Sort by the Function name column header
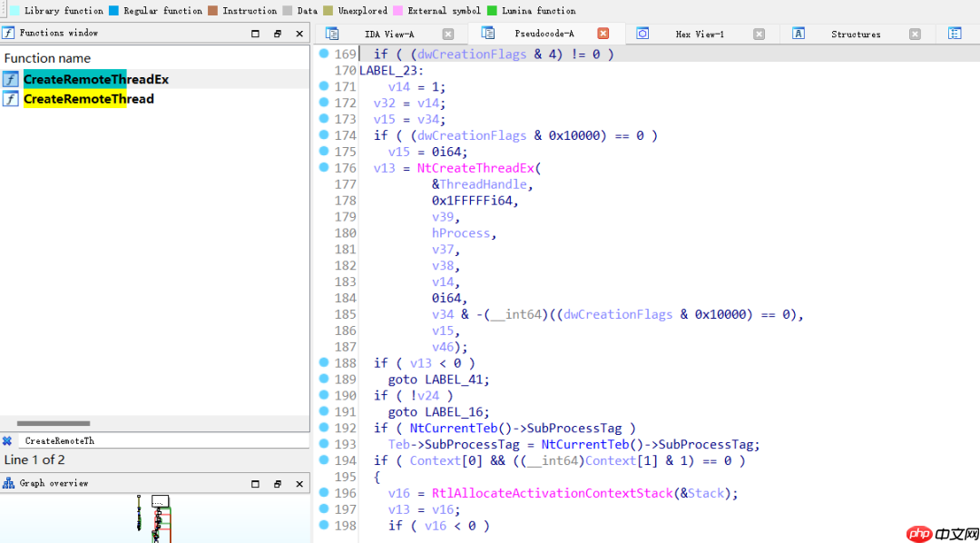This screenshot has width=980, height=543. (x=47, y=58)
